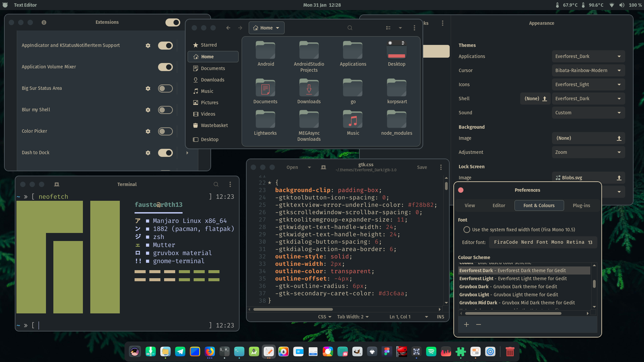Disable AppIndicator and KStatusNotifierItem Support
Image resolution: width=644 pixels, height=362 pixels.
(165, 46)
